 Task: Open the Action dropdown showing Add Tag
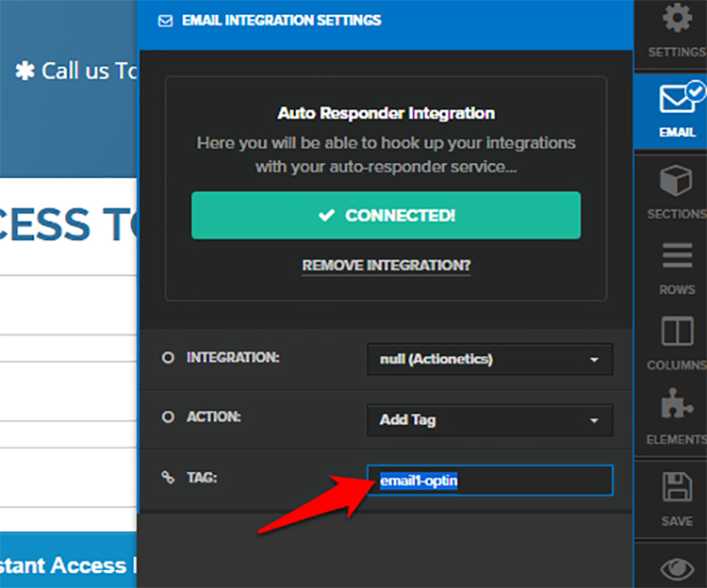(489, 420)
